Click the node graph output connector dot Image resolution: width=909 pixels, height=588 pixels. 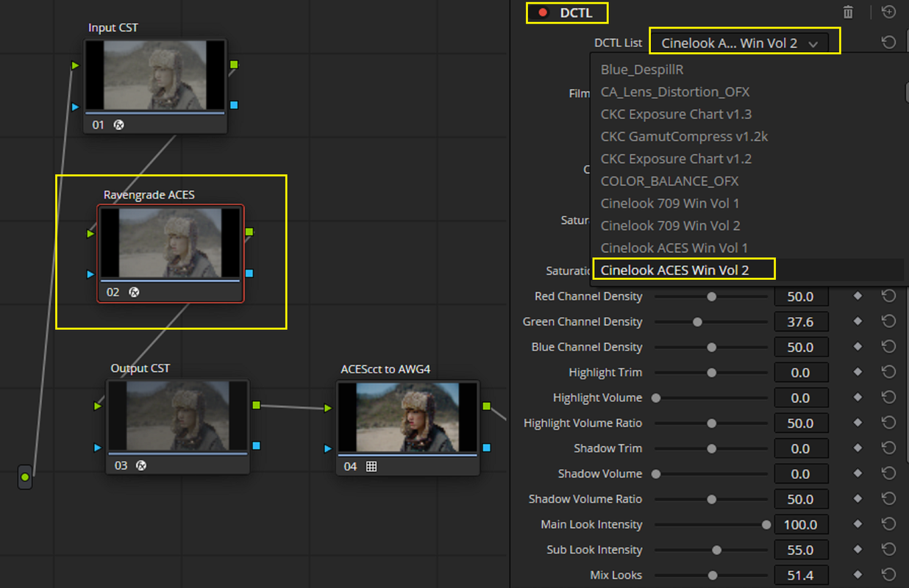pos(25,477)
